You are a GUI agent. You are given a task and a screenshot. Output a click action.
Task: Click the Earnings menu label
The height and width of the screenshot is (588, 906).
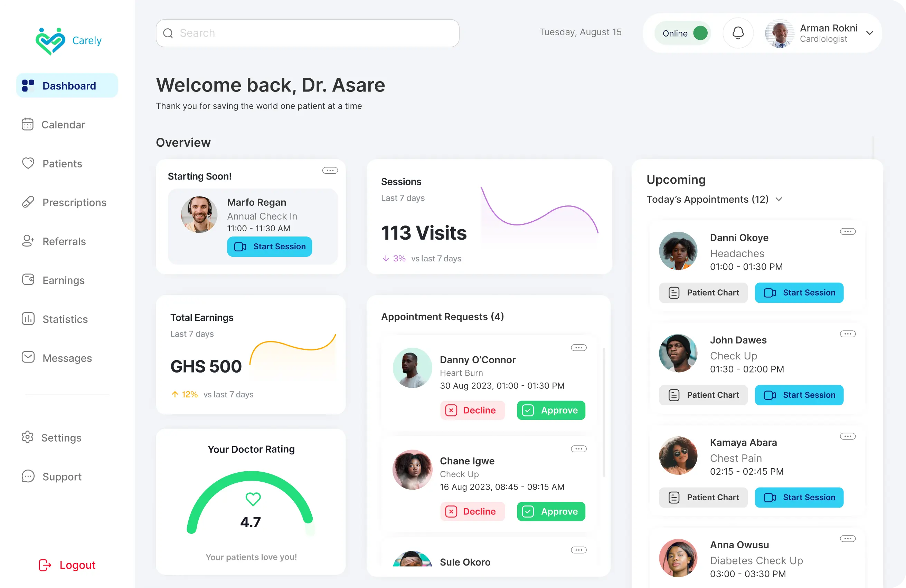click(x=64, y=280)
